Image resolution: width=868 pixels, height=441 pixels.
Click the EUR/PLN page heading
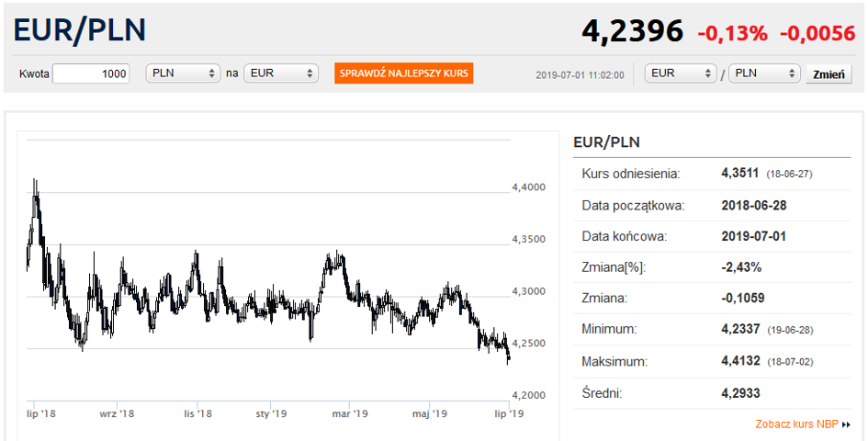pyautogui.click(x=79, y=30)
